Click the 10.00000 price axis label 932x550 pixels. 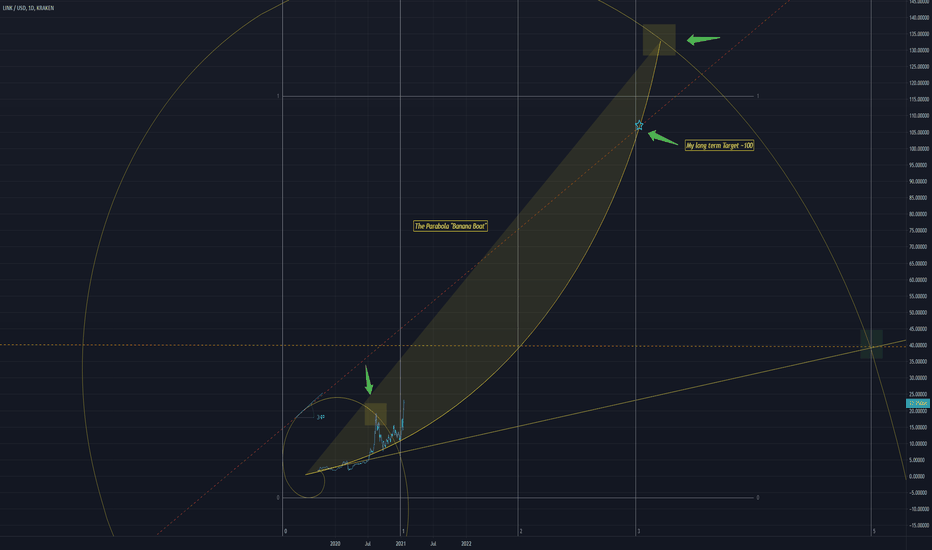919,444
